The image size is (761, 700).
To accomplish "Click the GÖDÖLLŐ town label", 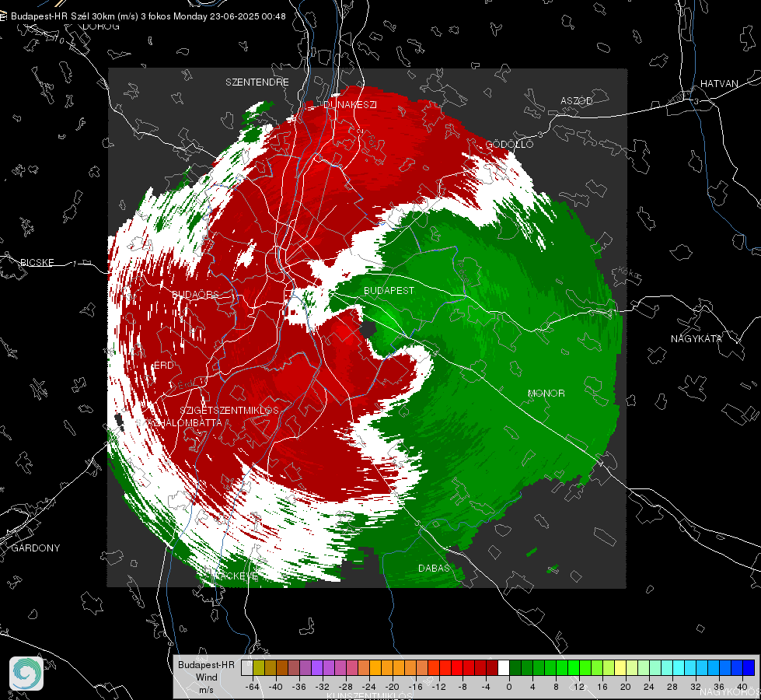I will 510,144.
